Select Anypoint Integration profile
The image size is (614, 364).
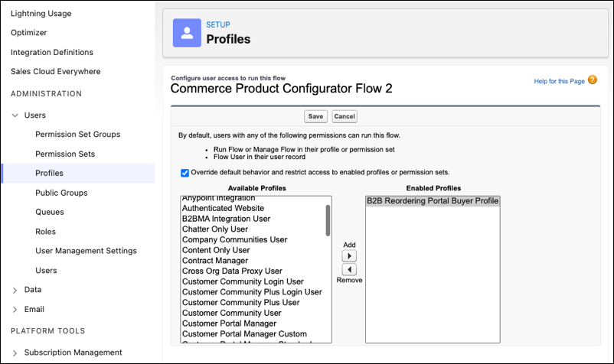point(218,199)
